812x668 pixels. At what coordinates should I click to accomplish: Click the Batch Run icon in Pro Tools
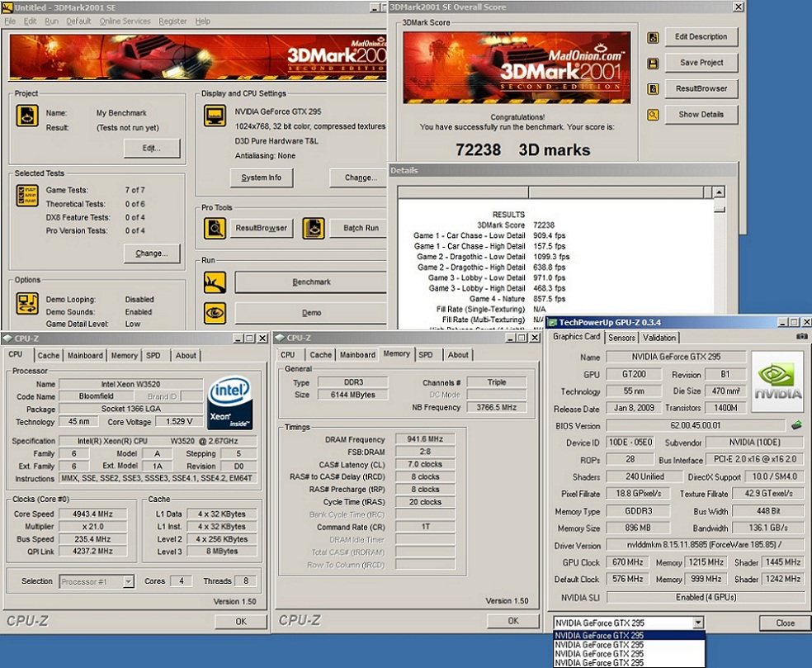[314, 228]
